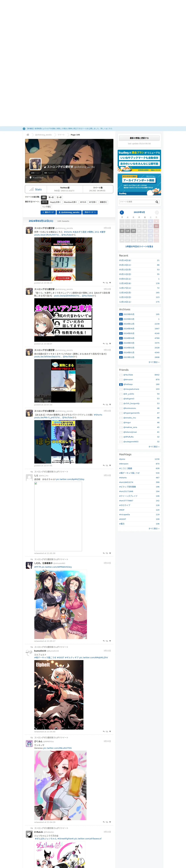
Task: Enable the Mentionを除く filter
Action: tap(70, 202)
